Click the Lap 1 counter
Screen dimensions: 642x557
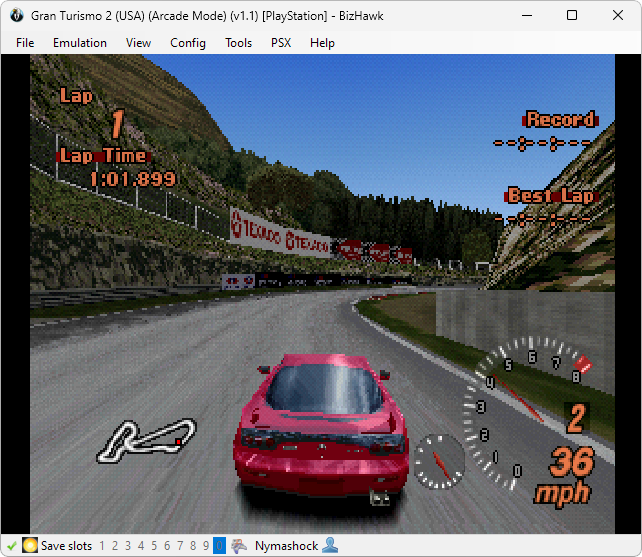point(92,113)
